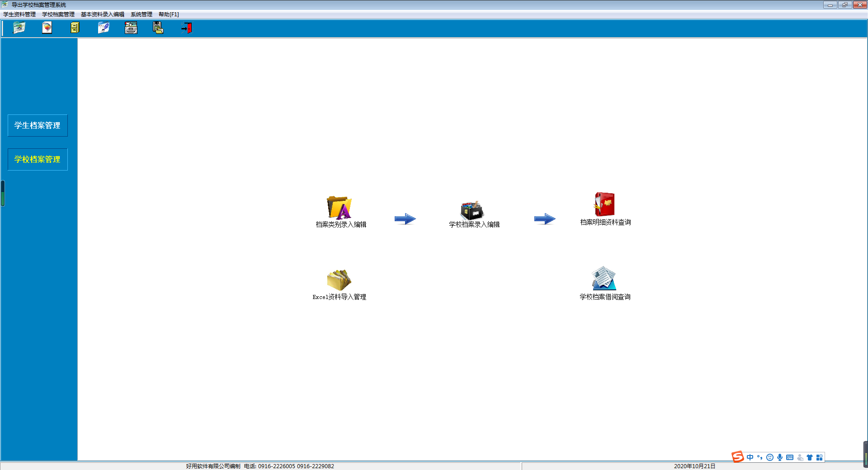Click the Excel资料导入管理 label
The width and height of the screenshot is (868, 470).
point(340,297)
